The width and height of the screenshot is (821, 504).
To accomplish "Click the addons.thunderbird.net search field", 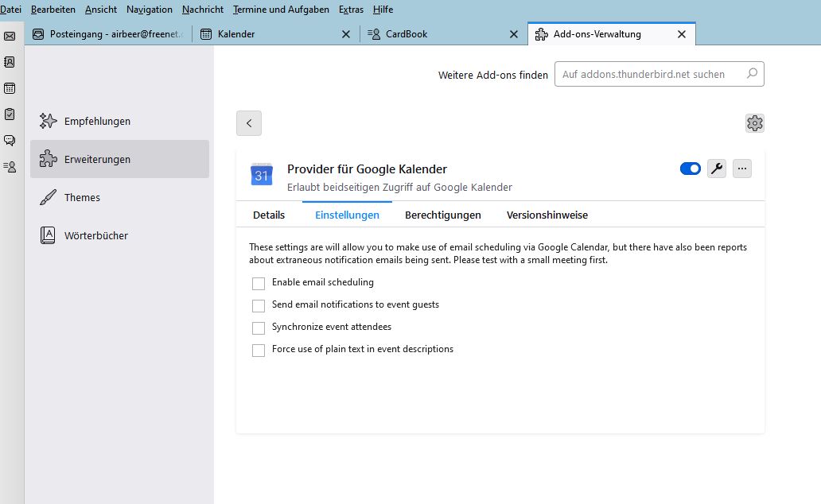I will click(651, 75).
